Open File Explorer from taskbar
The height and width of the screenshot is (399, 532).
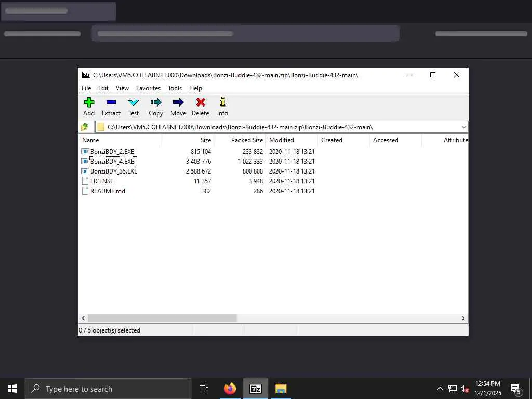point(281,389)
